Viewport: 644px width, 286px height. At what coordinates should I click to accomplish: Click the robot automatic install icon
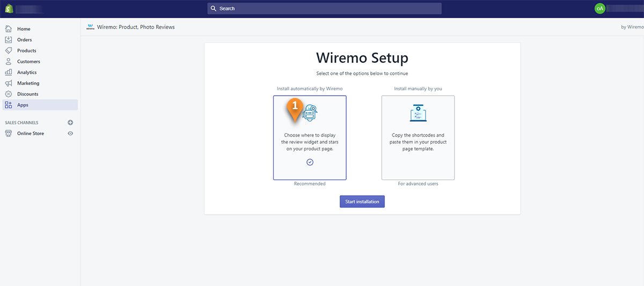(310, 112)
